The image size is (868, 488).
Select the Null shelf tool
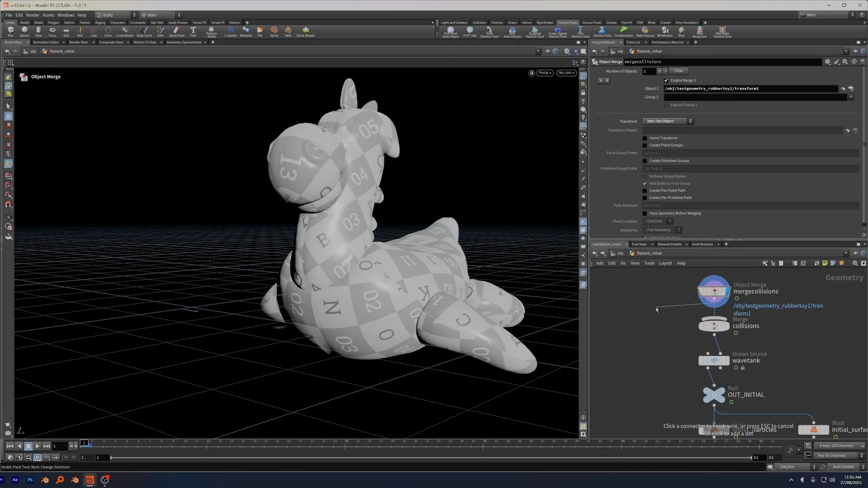pos(80,32)
